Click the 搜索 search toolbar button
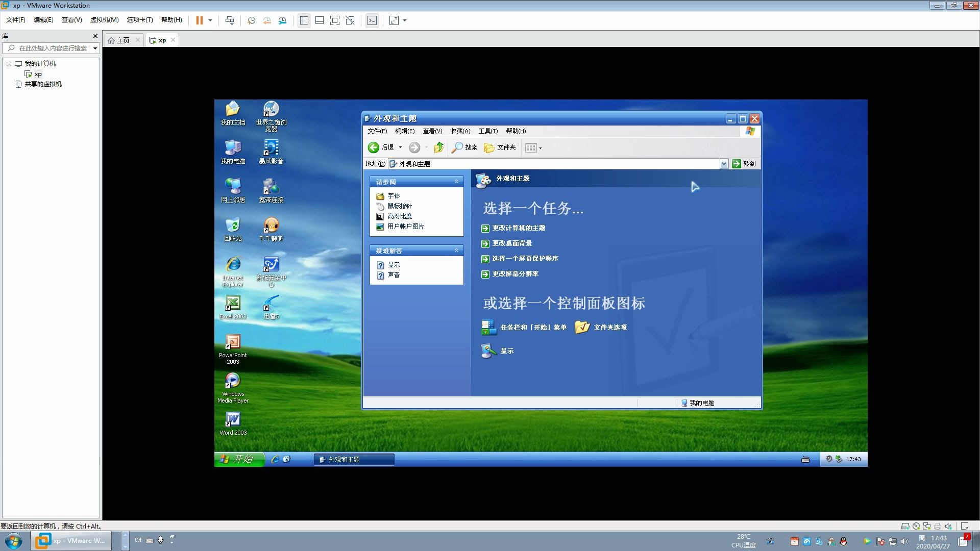The image size is (980, 551). tap(464, 147)
